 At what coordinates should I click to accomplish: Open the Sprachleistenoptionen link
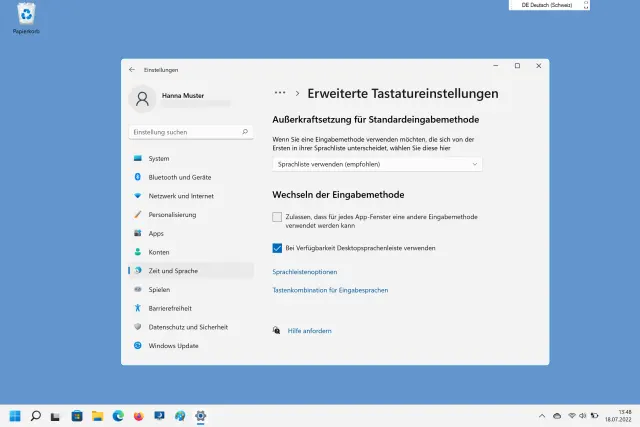click(304, 272)
